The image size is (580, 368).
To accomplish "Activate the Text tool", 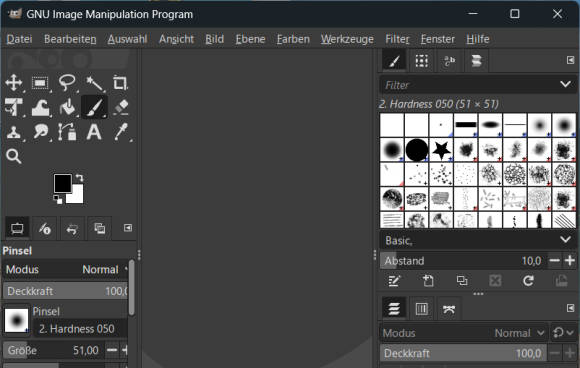I will (94, 132).
